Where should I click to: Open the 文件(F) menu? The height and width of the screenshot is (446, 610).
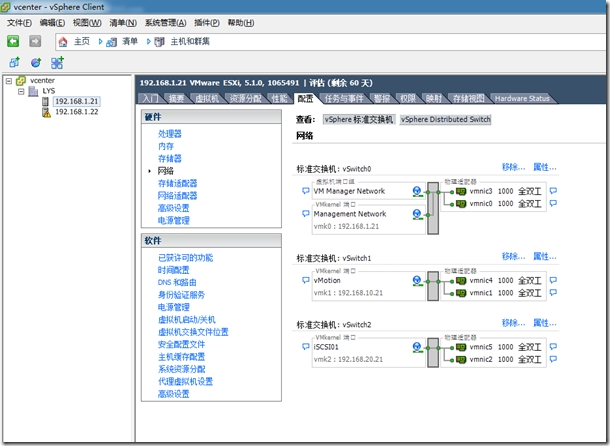[x=19, y=23]
